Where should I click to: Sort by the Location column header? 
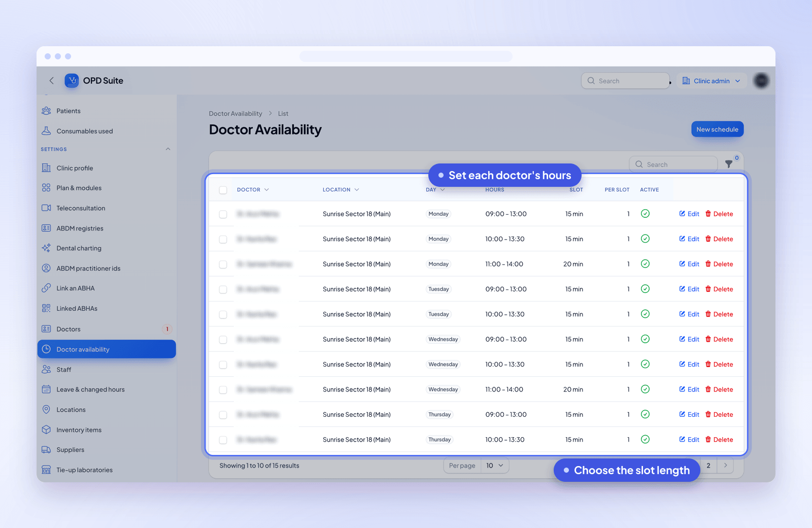[341, 189]
